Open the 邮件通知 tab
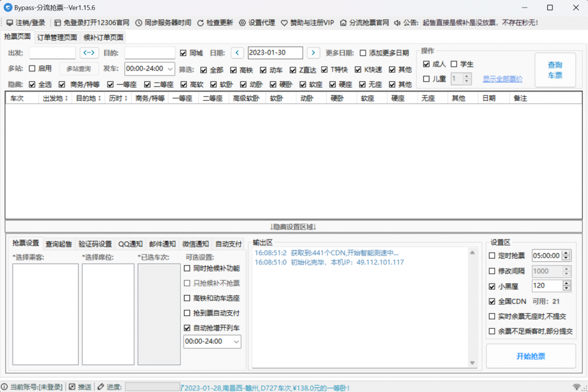Screen dimensions: 588x392 click(163, 244)
